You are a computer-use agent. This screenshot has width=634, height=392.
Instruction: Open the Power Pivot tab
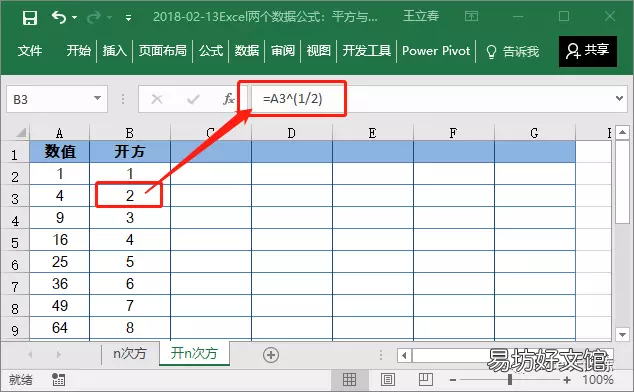[436, 51]
